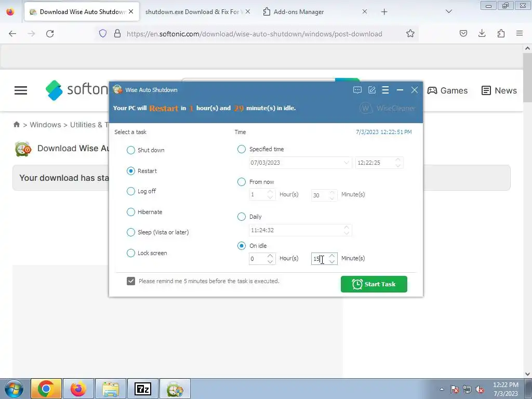
Task: Reload the Softonic page
Action: [50, 34]
